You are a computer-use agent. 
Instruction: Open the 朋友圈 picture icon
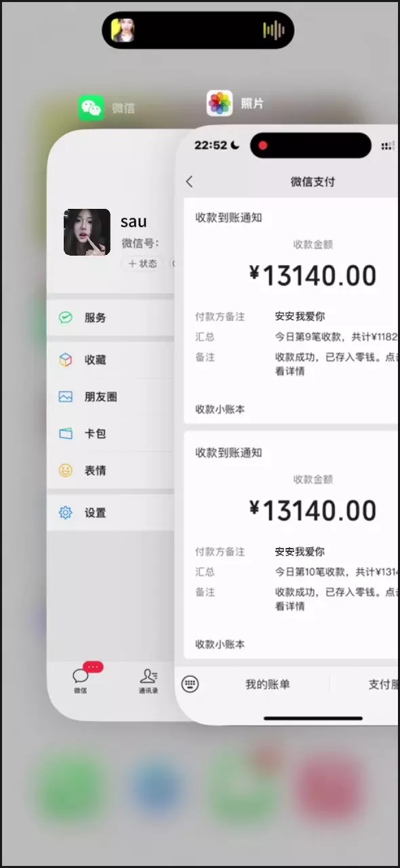pos(66,397)
